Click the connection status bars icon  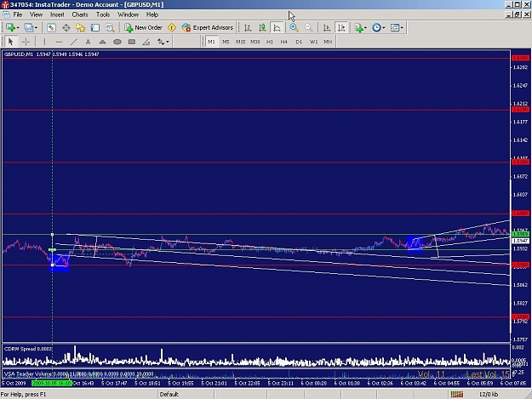457,394
